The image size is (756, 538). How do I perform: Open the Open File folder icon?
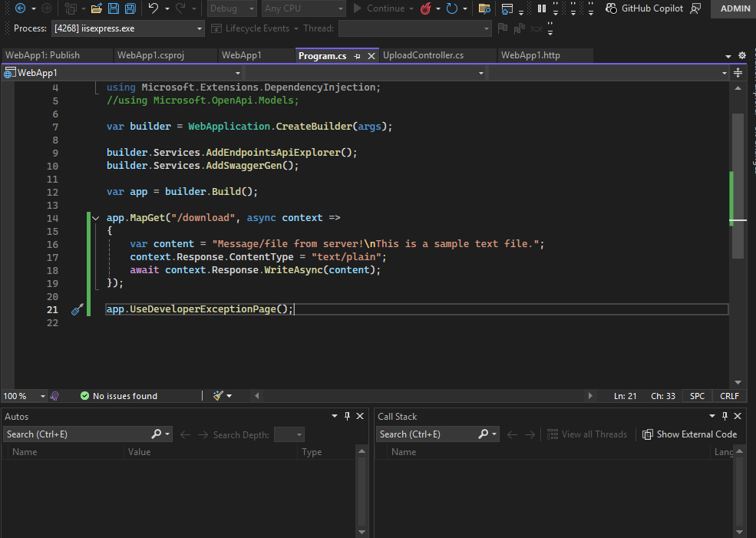pyautogui.click(x=97, y=8)
